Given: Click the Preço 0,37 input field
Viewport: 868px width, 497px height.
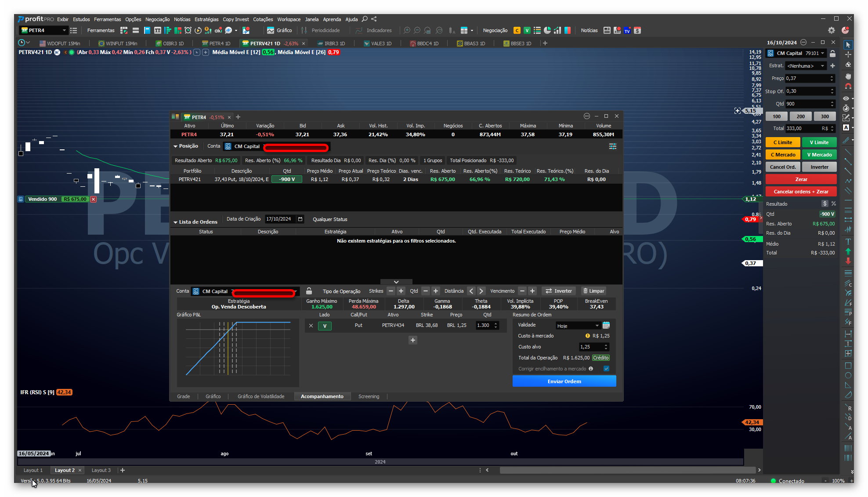Looking at the screenshot, I should [x=810, y=78].
